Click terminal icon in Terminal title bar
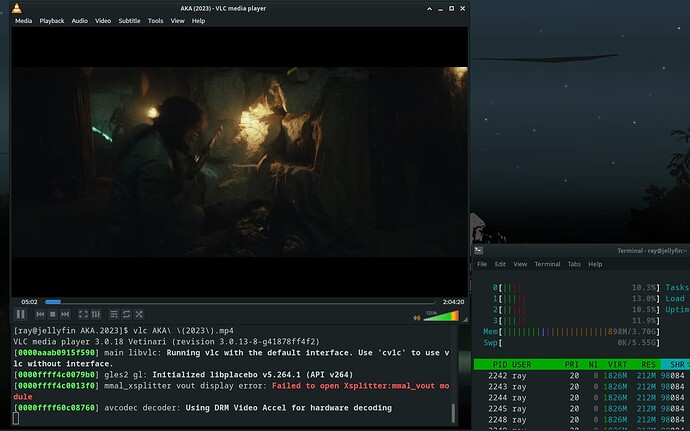 pos(478,250)
